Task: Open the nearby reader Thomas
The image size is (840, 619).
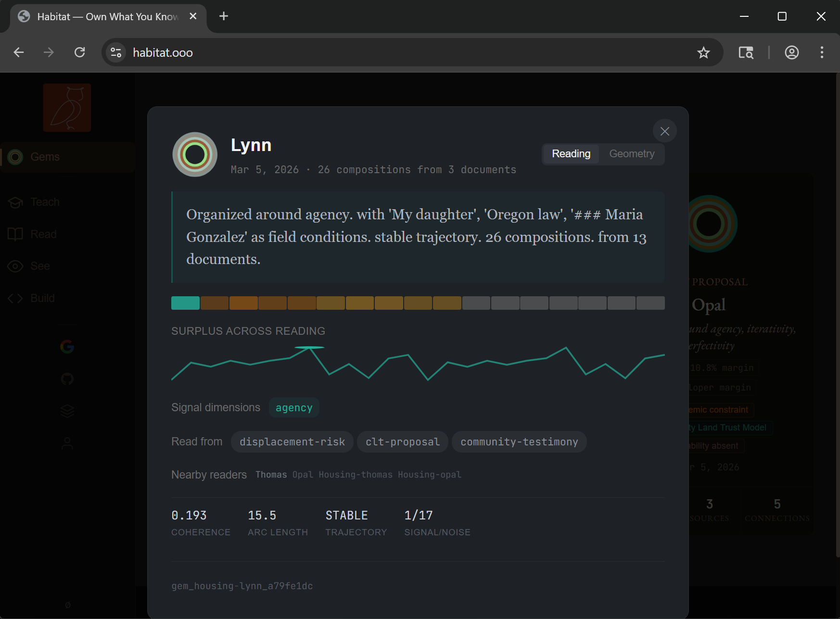Action: coord(271,475)
